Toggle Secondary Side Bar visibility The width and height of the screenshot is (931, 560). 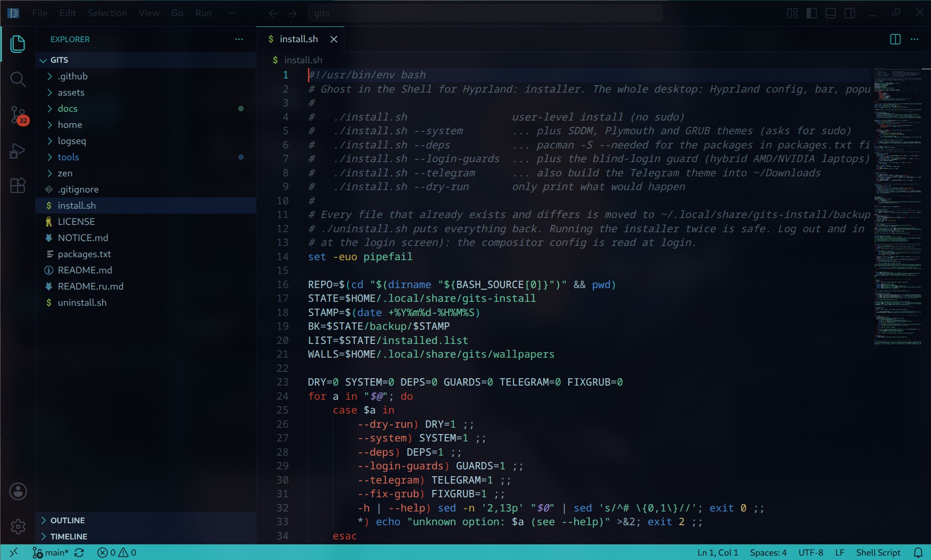pyautogui.click(x=850, y=13)
